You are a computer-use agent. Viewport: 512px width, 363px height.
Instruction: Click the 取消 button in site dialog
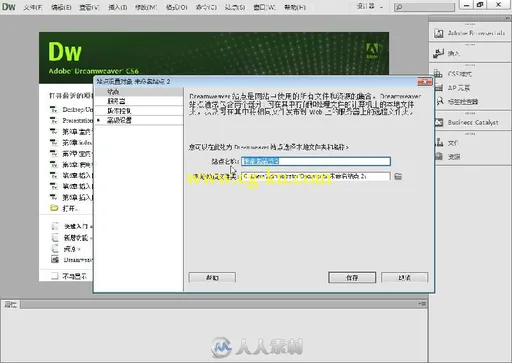click(x=404, y=277)
